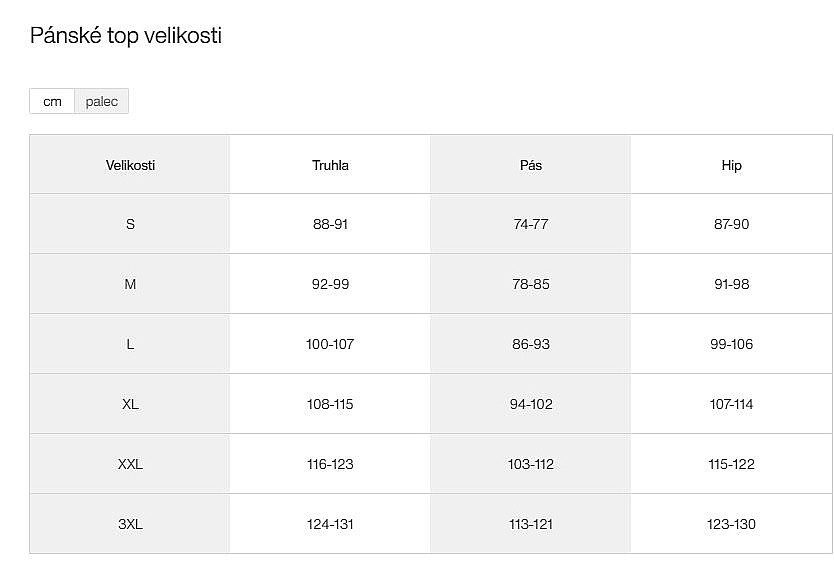Click the Truhla column header
The height and width of the screenshot is (583, 834).
(330, 165)
